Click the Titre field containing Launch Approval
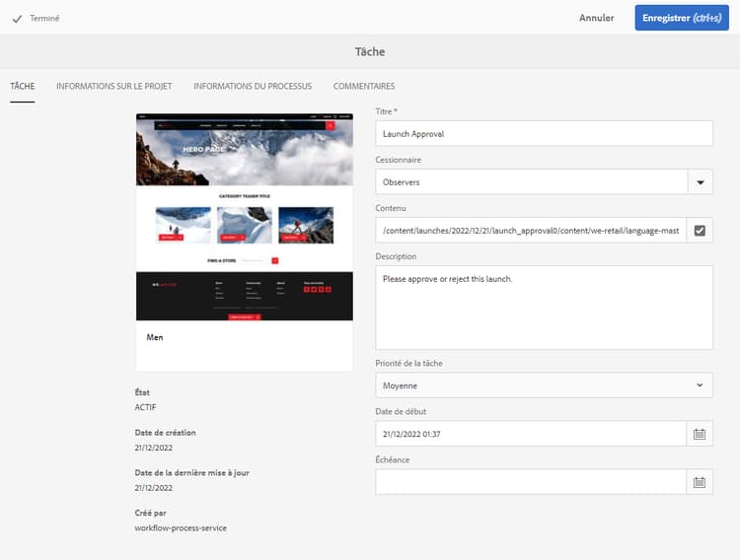740x560 pixels. point(544,133)
